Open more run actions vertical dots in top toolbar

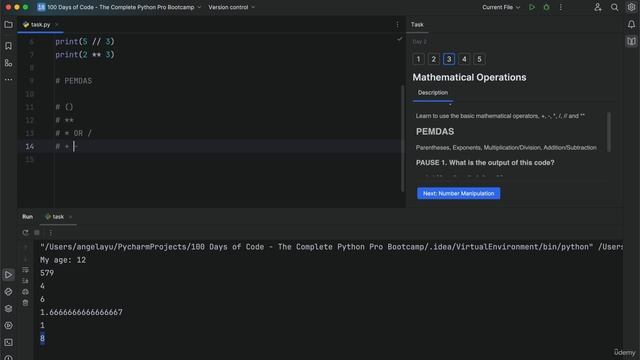[x=560, y=7]
